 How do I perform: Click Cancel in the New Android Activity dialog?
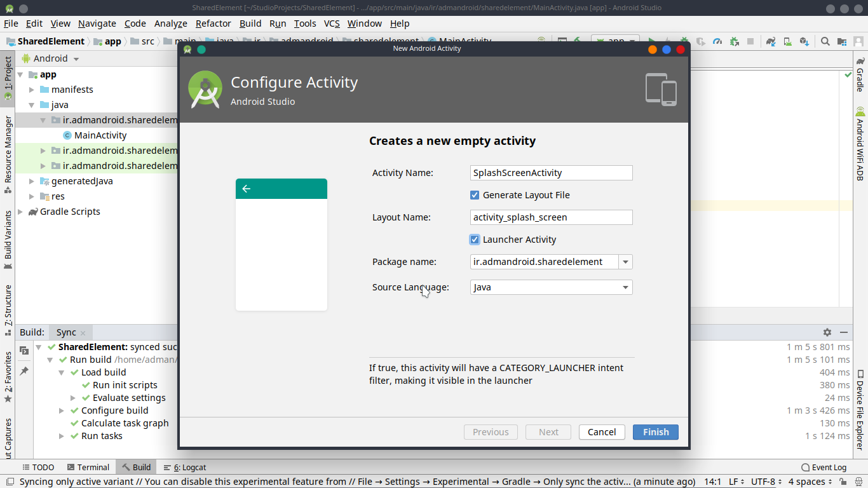coord(602,432)
